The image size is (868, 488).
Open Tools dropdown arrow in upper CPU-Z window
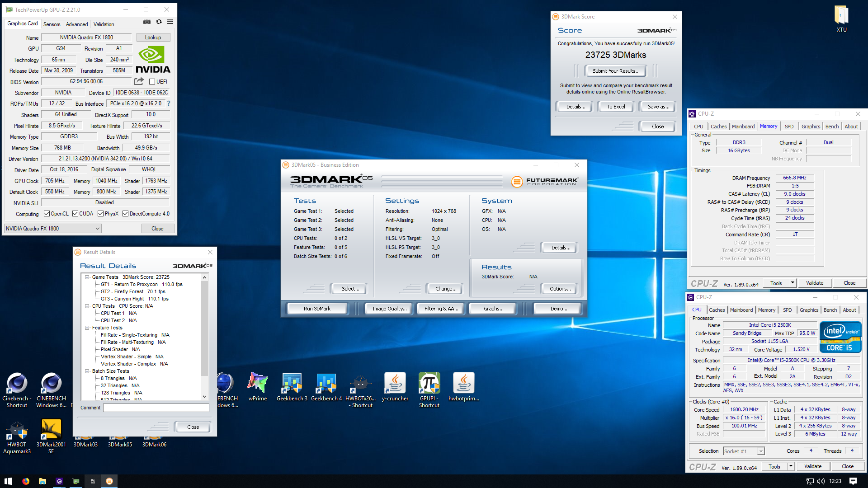(793, 283)
